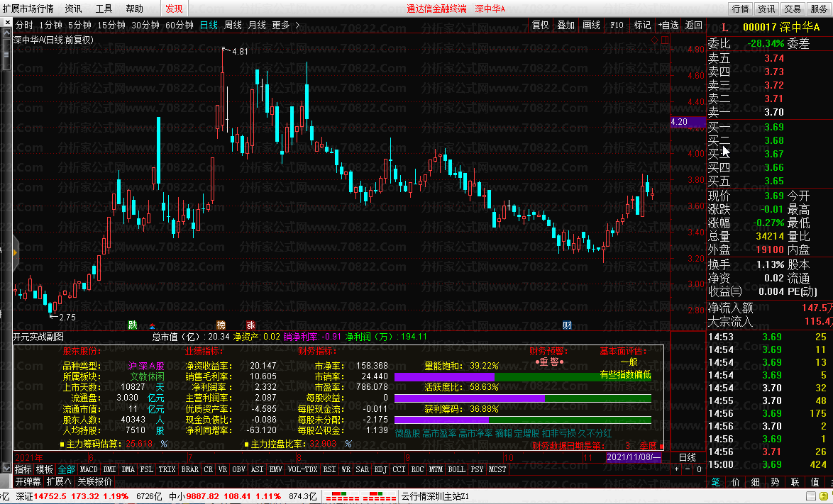
Task: Click the 量能饱和 progress bar
Action: click(x=523, y=376)
